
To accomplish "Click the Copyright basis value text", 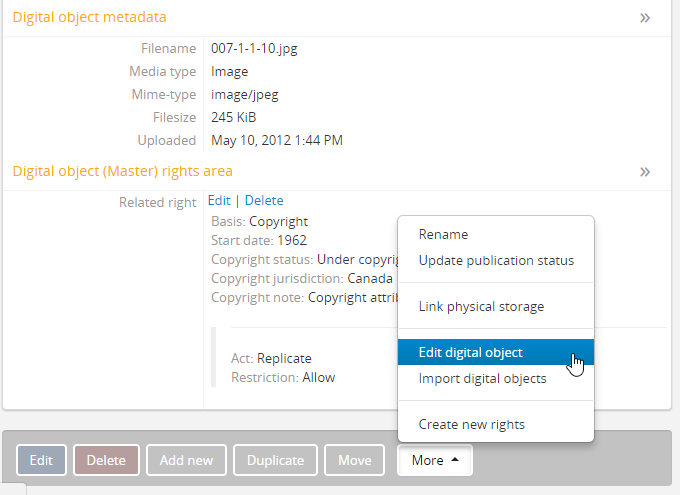I will tap(278, 221).
